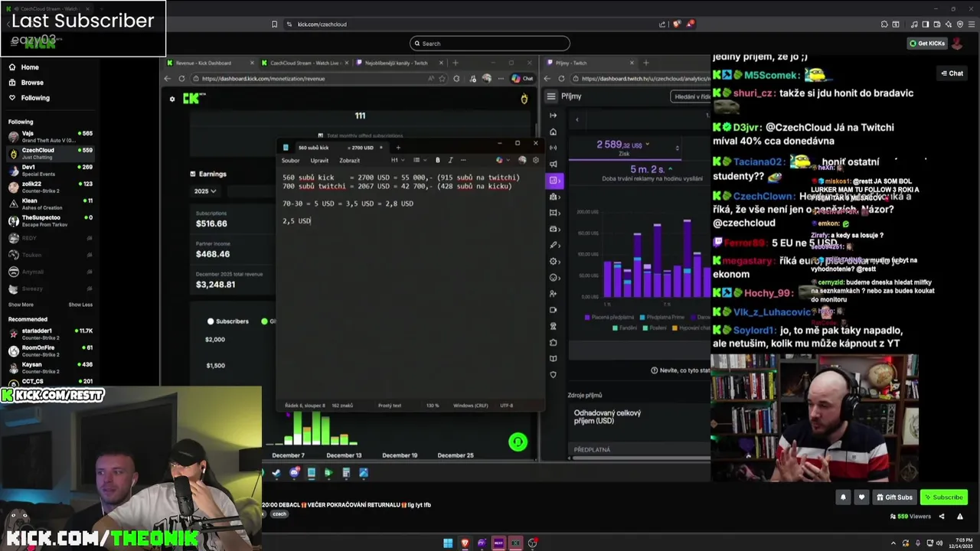
Task: Open Notepad settings gear
Action: [535, 160]
